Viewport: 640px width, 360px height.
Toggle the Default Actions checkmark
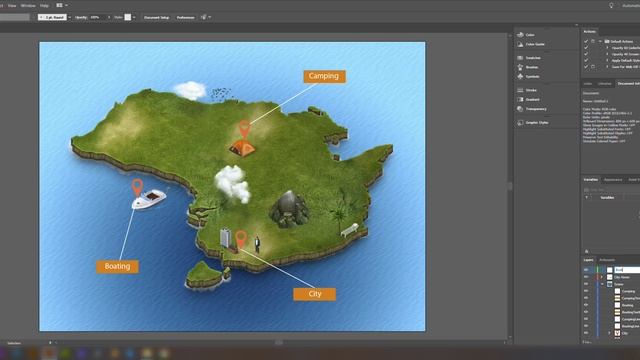(x=586, y=41)
